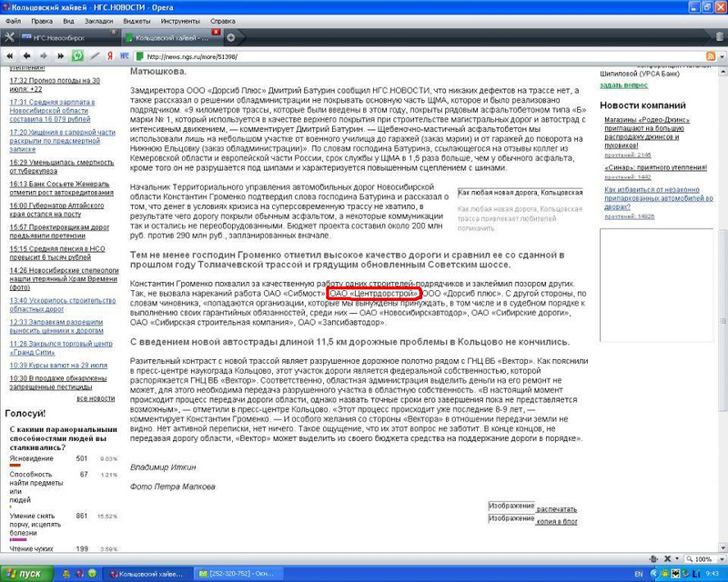Switch to [252-320-752] taskbar window
The image size is (728, 582).
pos(237,574)
